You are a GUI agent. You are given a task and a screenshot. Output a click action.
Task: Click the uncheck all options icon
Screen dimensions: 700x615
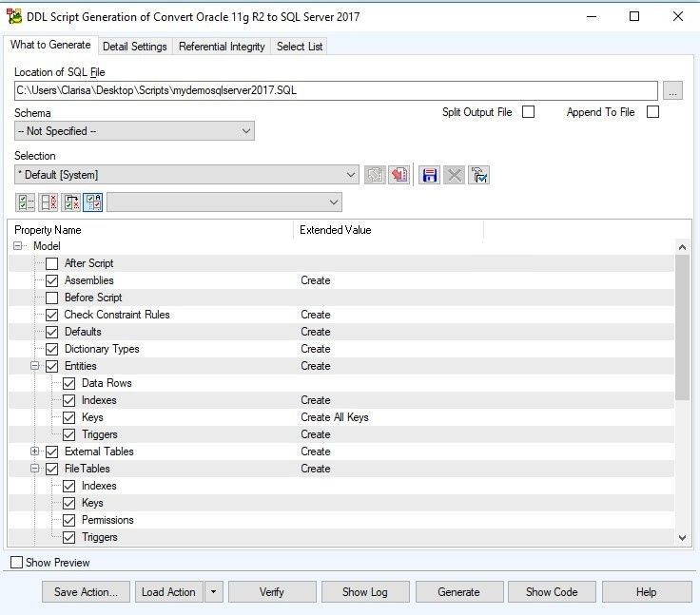49,202
